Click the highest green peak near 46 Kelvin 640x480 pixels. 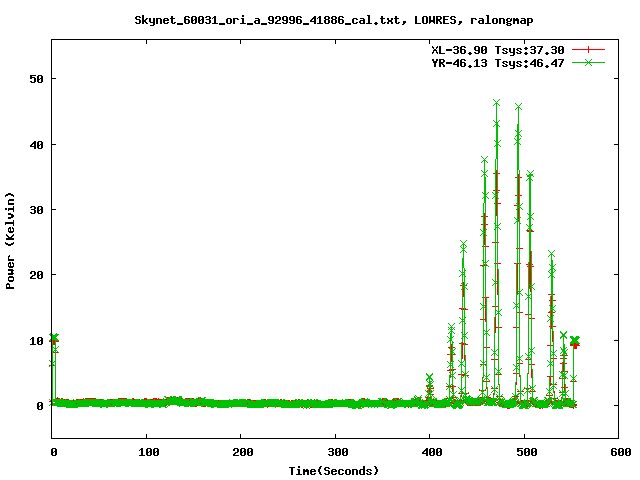pos(496,102)
